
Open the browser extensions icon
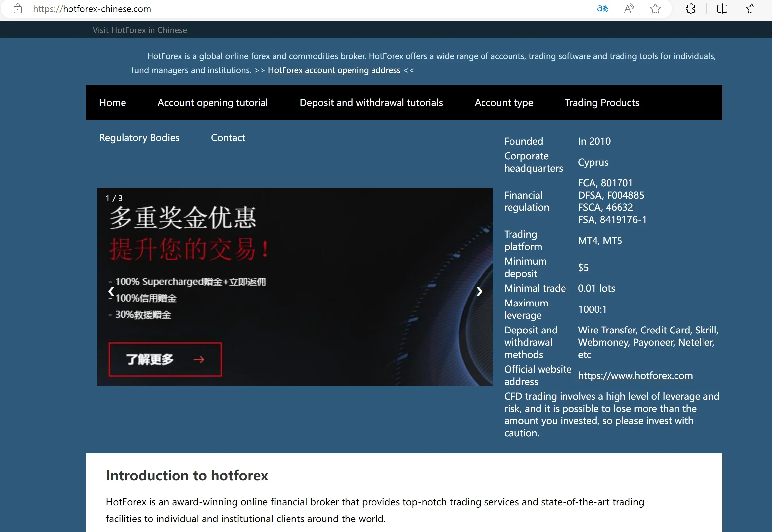(690, 9)
